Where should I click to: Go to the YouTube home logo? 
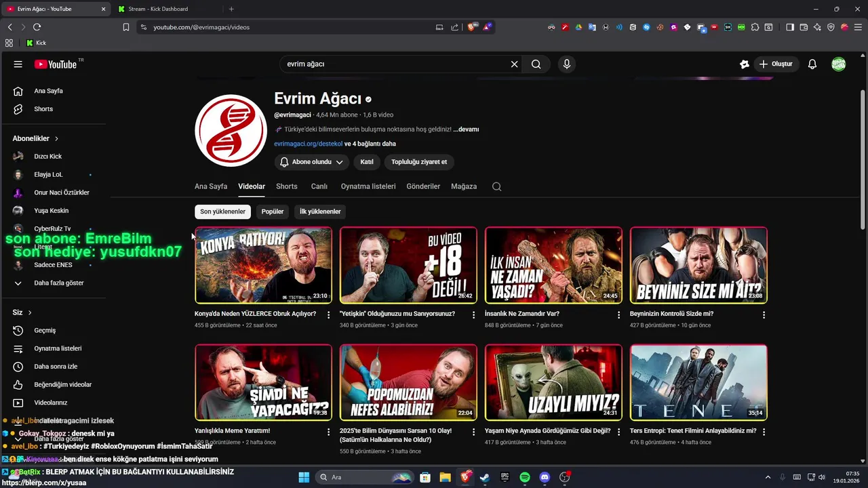[56, 64]
